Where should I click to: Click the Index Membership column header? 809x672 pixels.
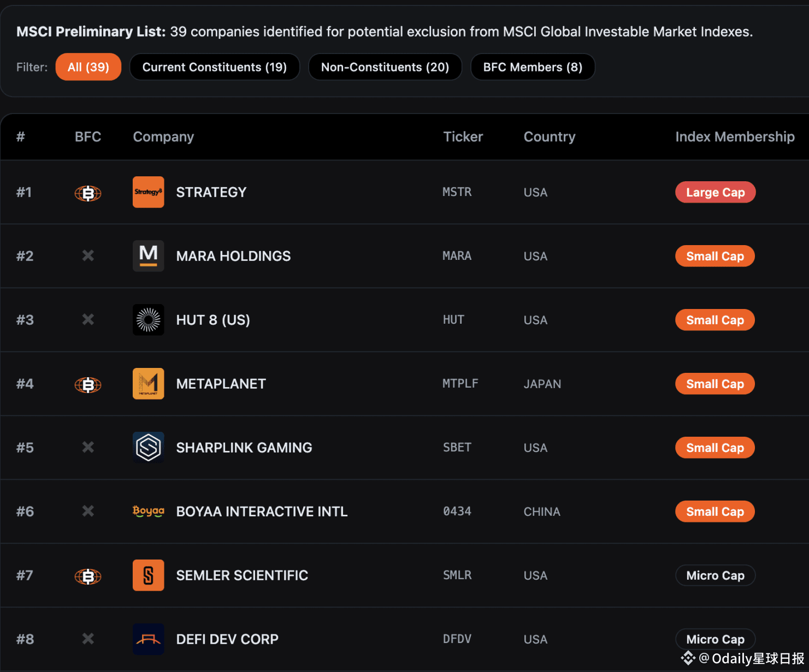click(x=735, y=137)
